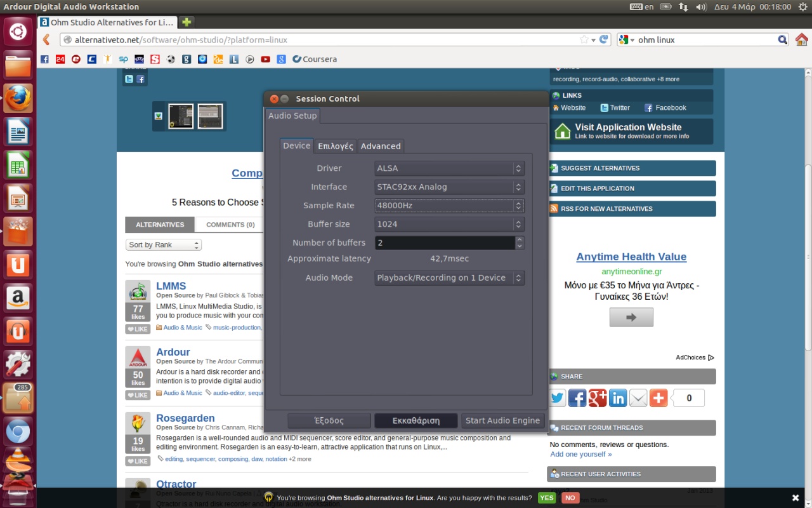Viewport: 812px width, 508px height.
Task: Click the LIKE button under LMMS
Action: pyautogui.click(x=138, y=329)
